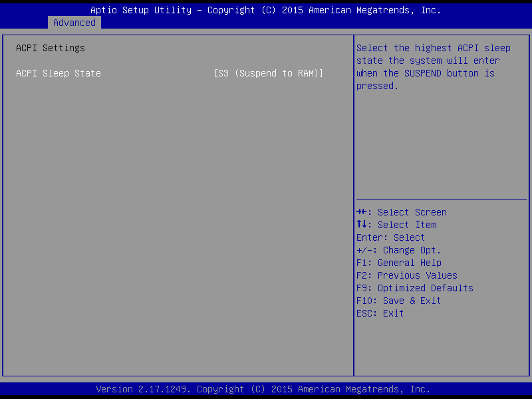Click the Enter: Select legend entry
The width and height of the screenshot is (532, 399).
(390, 237)
